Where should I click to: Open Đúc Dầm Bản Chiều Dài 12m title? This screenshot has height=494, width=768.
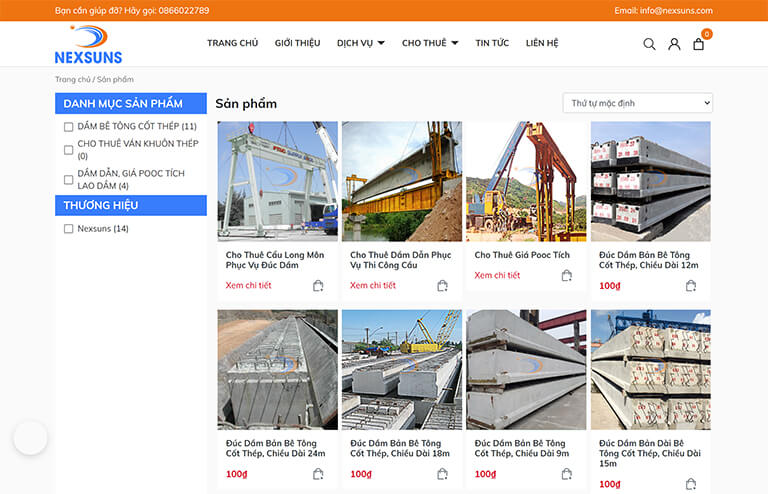[648, 260]
